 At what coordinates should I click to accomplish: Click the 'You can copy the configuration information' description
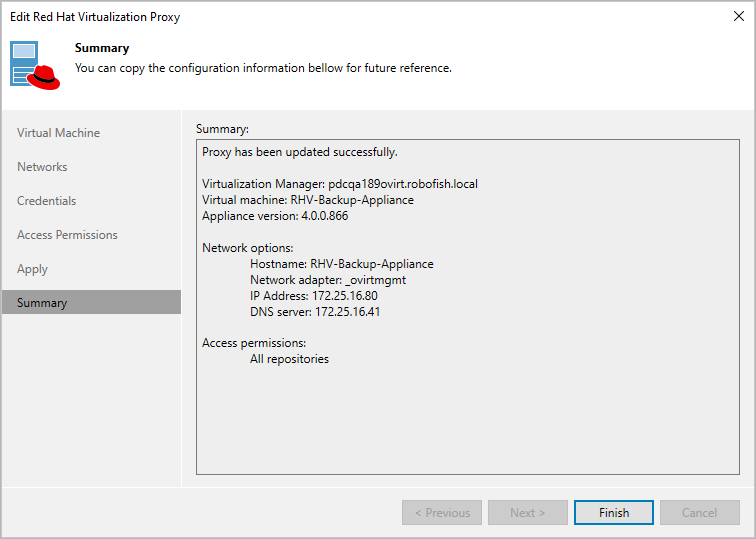click(x=263, y=68)
